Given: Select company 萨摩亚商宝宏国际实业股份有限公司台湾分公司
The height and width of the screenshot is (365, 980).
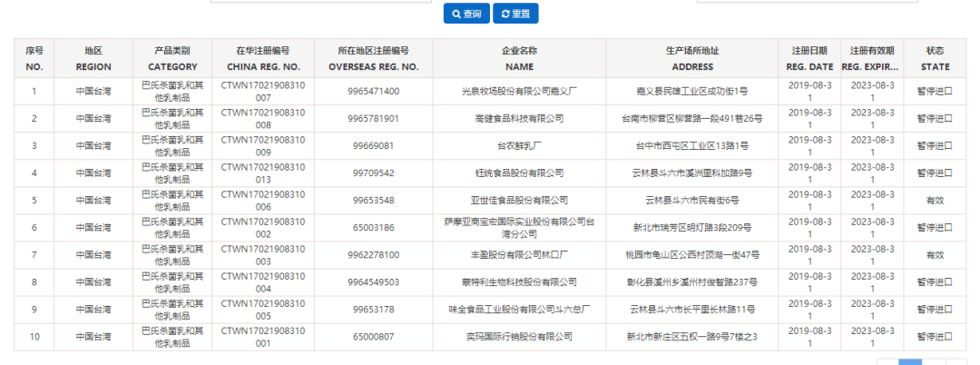Looking at the screenshot, I should (519, 228).
